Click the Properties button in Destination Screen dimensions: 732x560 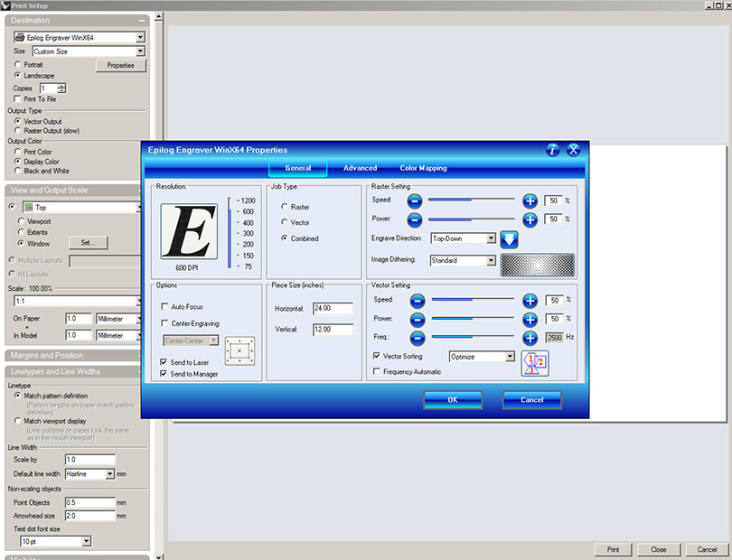(121, 65)
